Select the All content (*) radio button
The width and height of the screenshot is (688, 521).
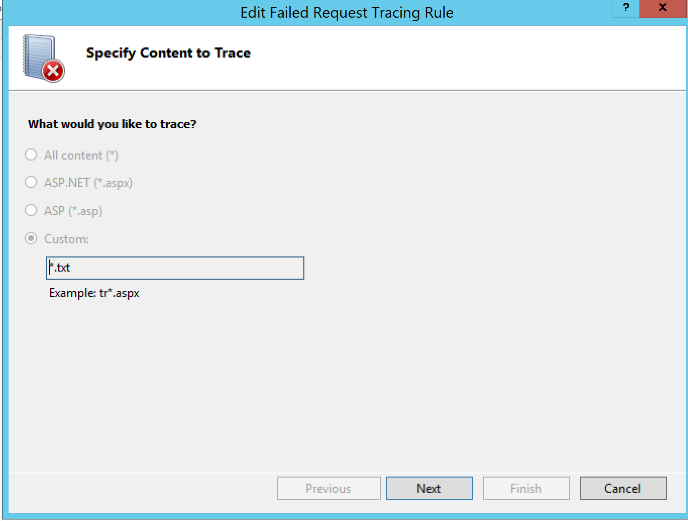31,155
